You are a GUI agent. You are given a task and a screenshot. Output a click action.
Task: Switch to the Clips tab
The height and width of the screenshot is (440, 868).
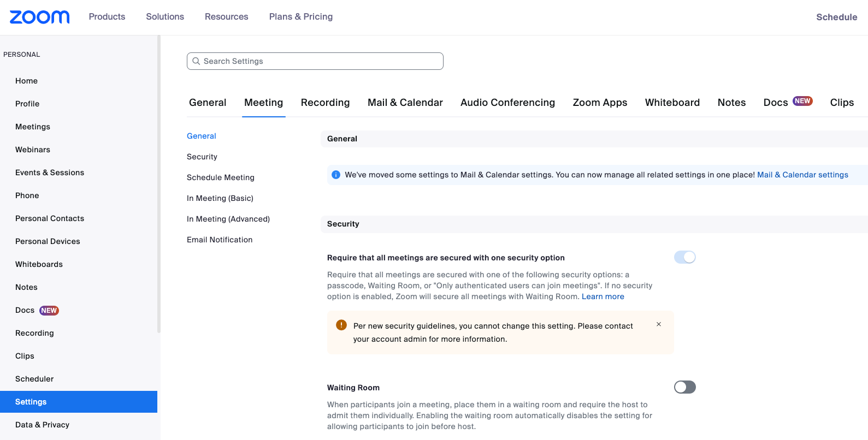click(x=842, y=103)
